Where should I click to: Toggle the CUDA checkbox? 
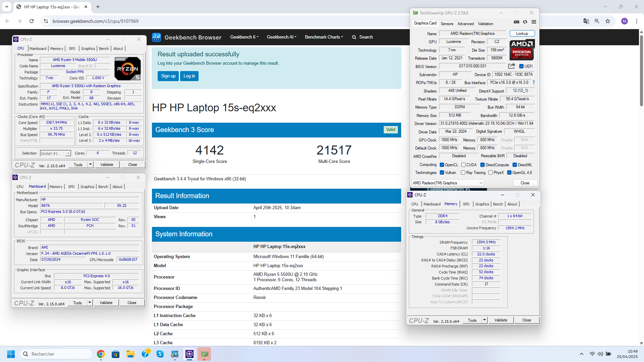point(463,165)
